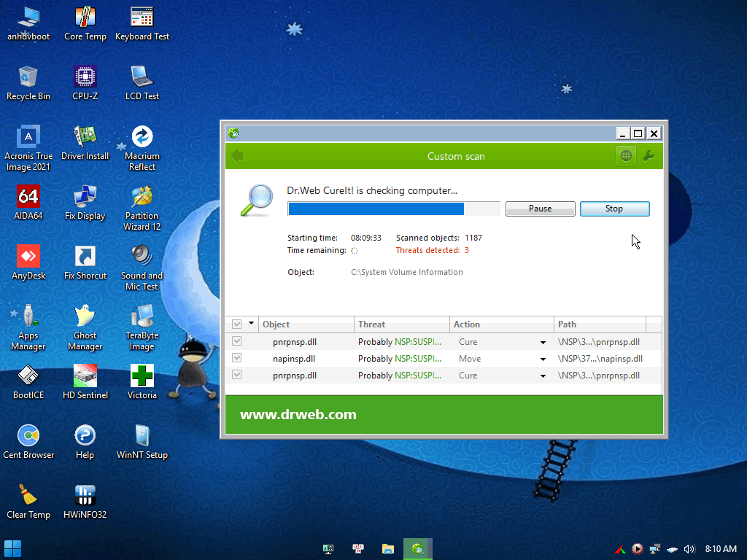Image resolution: width=747 pixels, height=560 pixels.
Task: Open action dropdown for last pnrpnsp.dll
Action: 543,376
